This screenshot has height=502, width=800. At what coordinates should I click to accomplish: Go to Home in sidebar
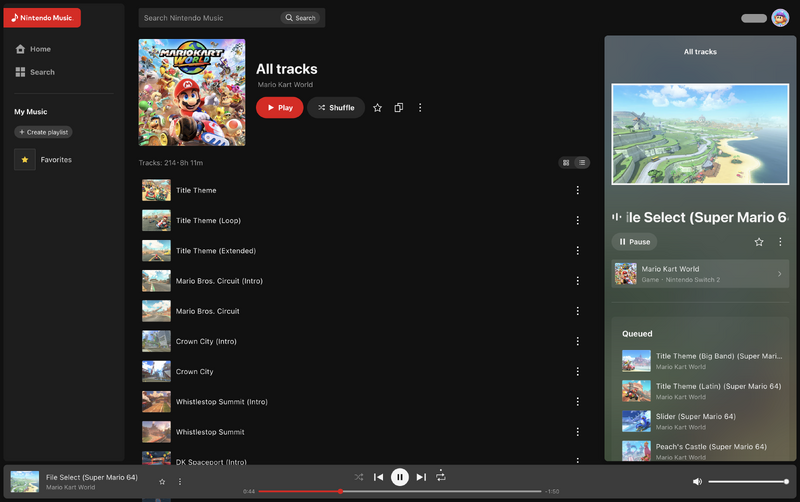point(33,49)
